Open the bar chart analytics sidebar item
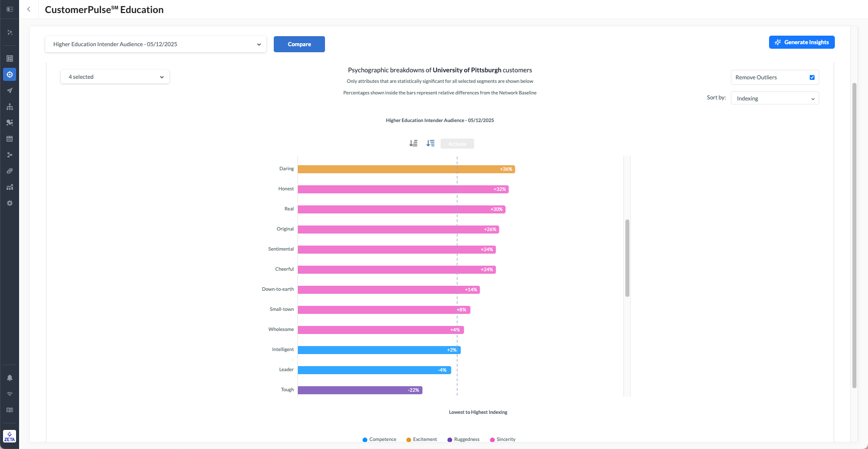Screen dimensions: 868x449 (x=10, y=187)
